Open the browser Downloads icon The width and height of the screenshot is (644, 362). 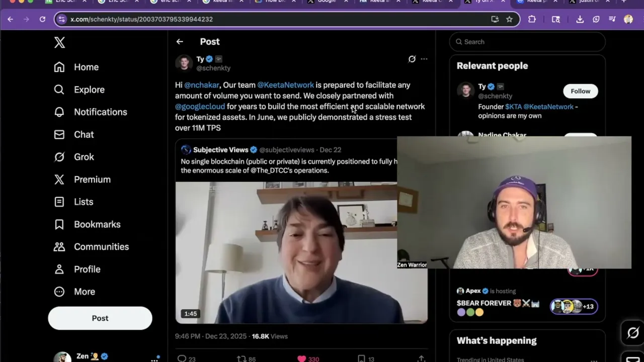pos(580,19)
